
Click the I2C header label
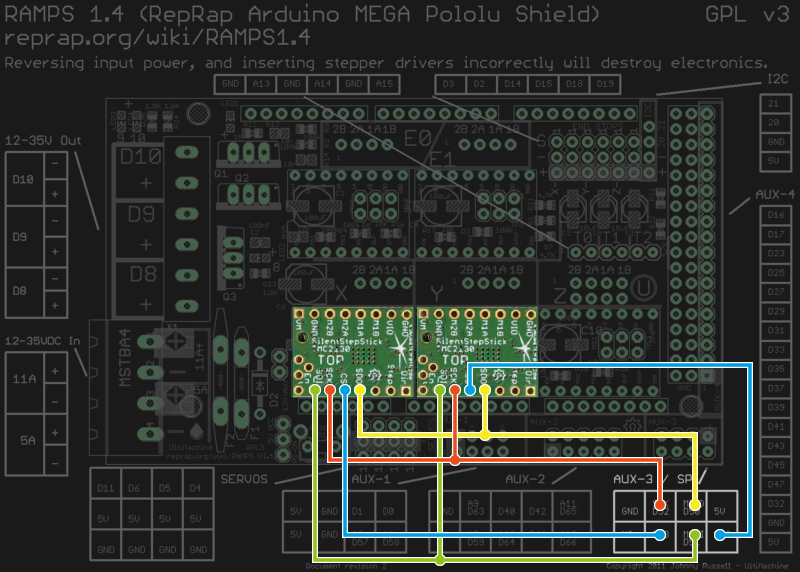[778, 79]
